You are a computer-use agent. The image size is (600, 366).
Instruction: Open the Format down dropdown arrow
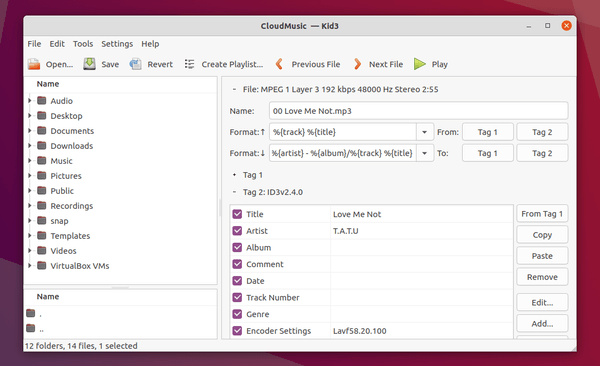425,153
